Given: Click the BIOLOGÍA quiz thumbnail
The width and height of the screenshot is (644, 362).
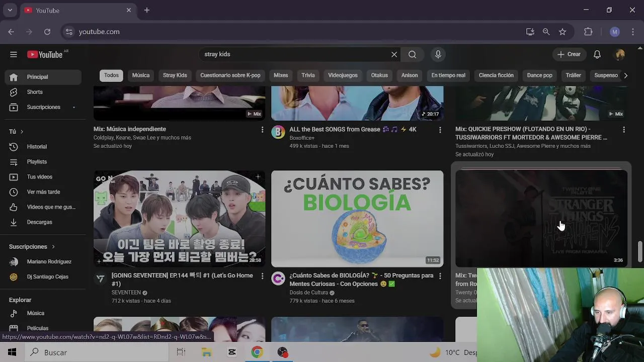Looking at the screenshot, I should coord(357,219).
